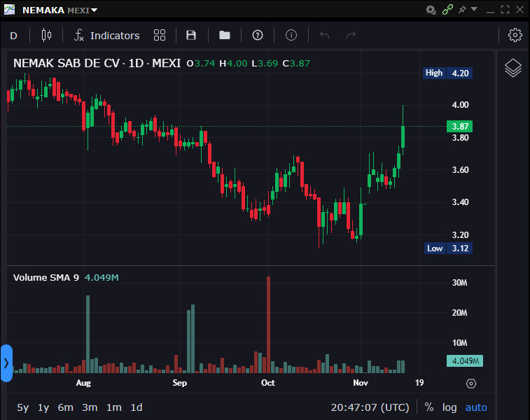Viewport: 530px width, 420px height.
Task: Pin the chart widget
Action: tap(462, 10)
